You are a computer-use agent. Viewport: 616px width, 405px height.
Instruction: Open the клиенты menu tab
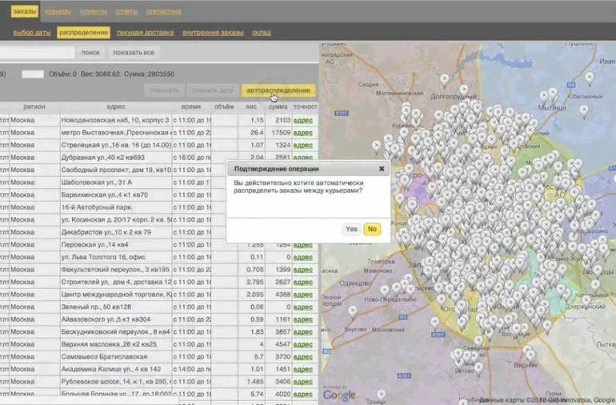pyautogui.click(x=93, y=11)
